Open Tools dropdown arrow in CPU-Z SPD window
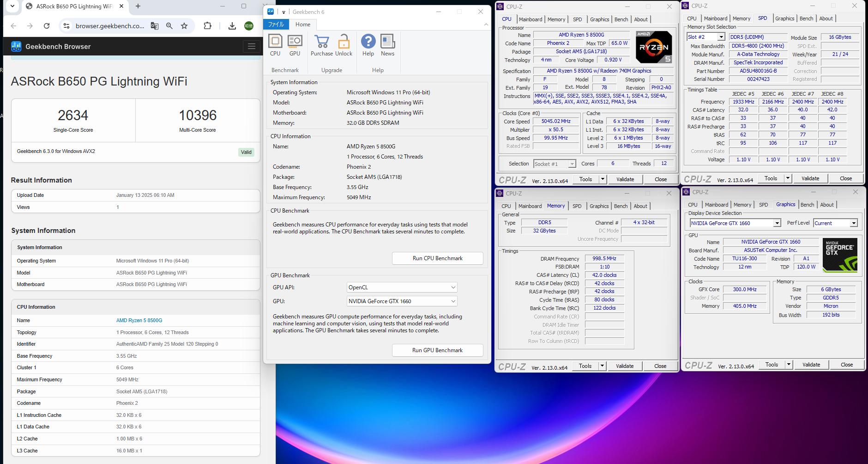The height and width of the screenshot is (464, 868). (788, 178)
